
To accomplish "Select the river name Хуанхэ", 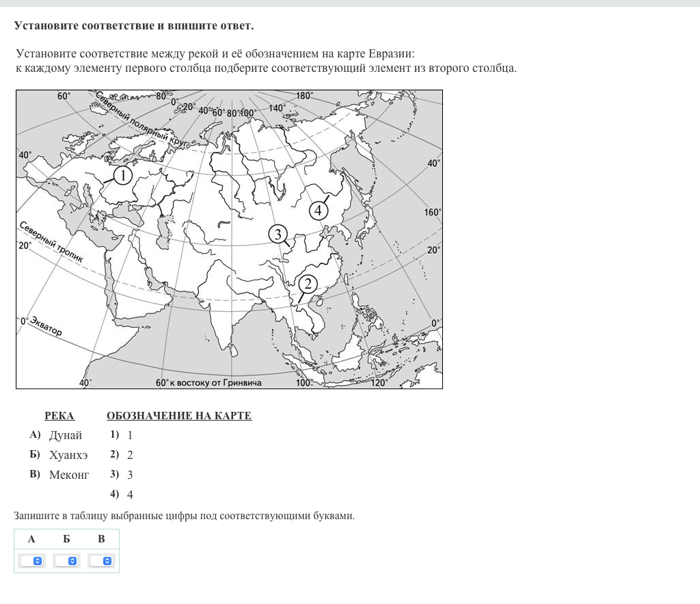I will click(68, 455).
